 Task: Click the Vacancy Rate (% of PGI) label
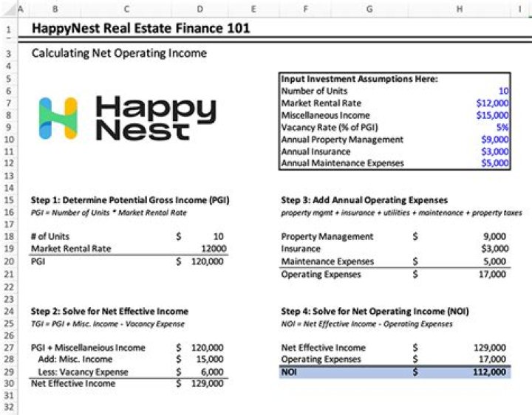(330, 128)
